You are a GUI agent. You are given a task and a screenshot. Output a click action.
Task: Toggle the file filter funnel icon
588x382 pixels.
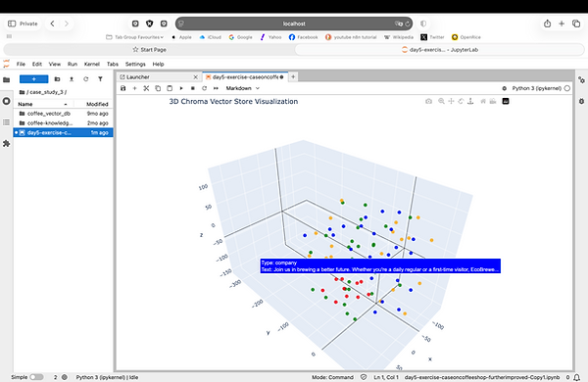(100, 79)
